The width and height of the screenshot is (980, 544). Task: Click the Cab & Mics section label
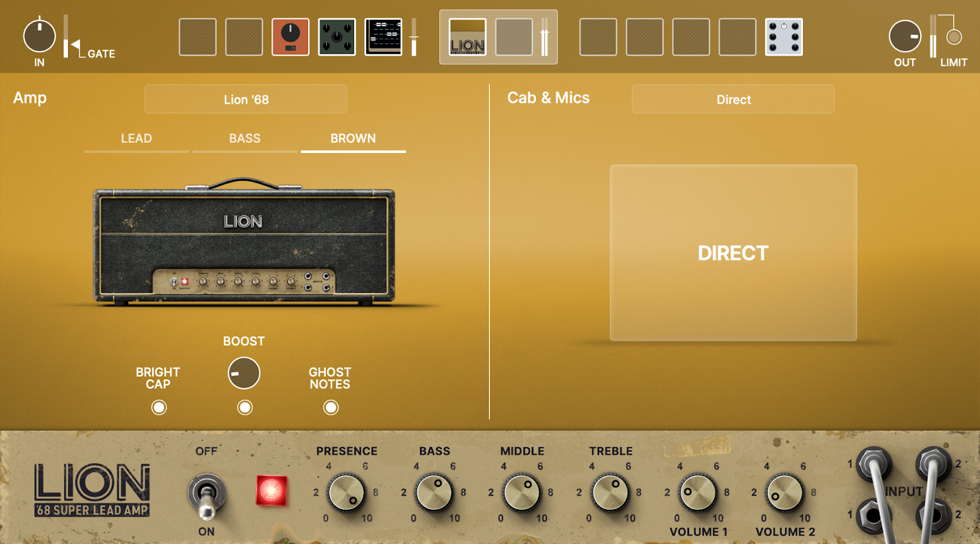[548, 98]
